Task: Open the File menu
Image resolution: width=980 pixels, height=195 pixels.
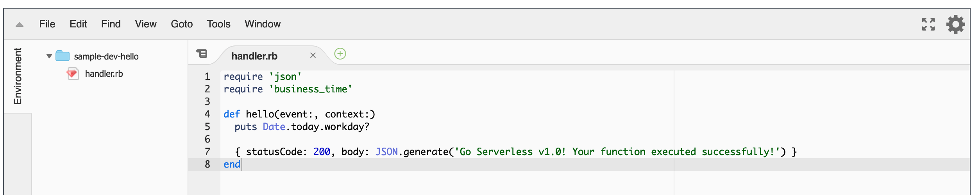Action: (47, 24)
